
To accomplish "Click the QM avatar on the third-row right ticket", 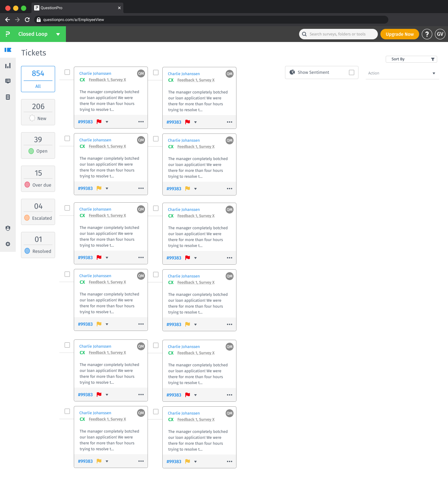I will coord(230,210).
